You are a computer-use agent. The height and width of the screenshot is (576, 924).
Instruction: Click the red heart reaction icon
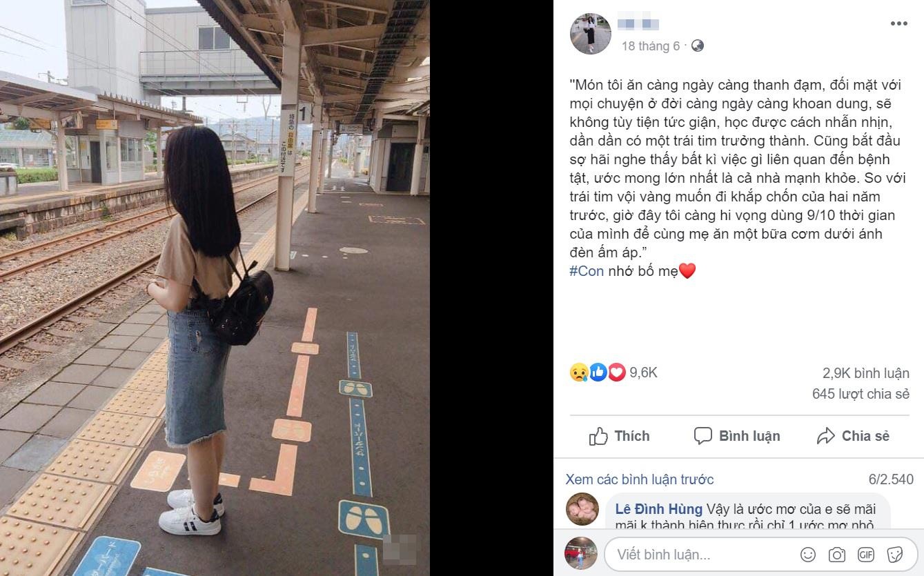pos(616,373)
